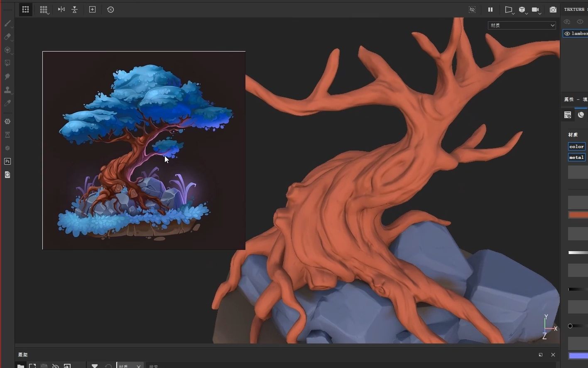Click the screenshot camera icon

[553, 10]
